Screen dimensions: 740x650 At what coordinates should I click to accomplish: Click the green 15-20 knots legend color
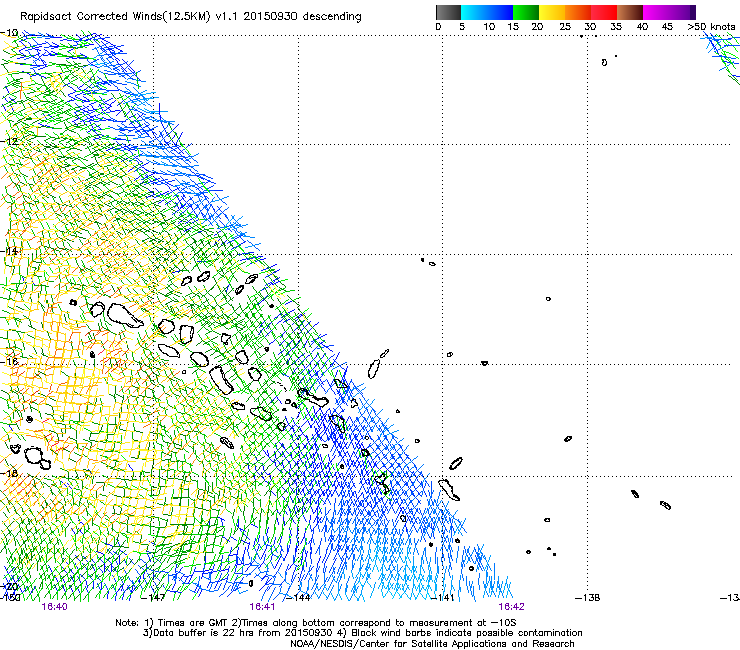pos(526,12)
